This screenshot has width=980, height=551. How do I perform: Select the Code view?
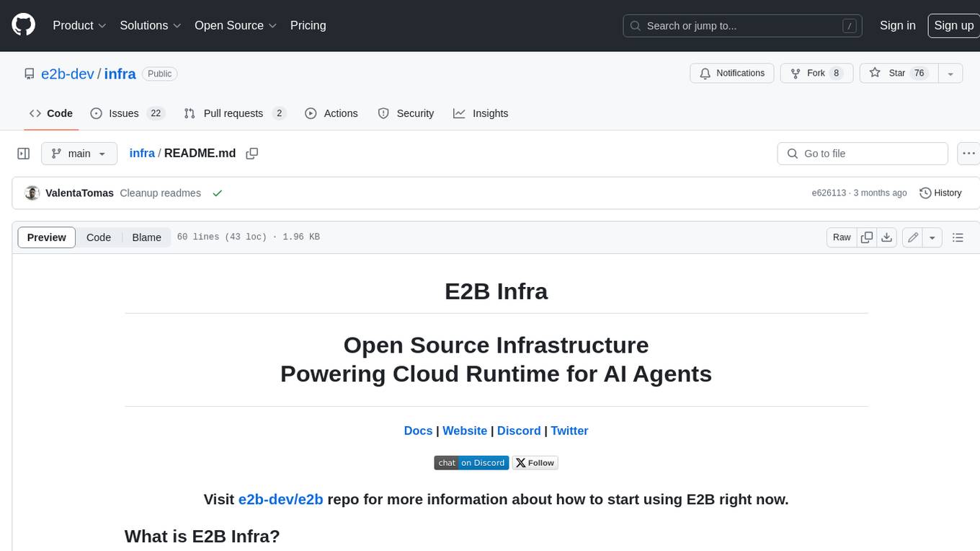pos(99,237)
